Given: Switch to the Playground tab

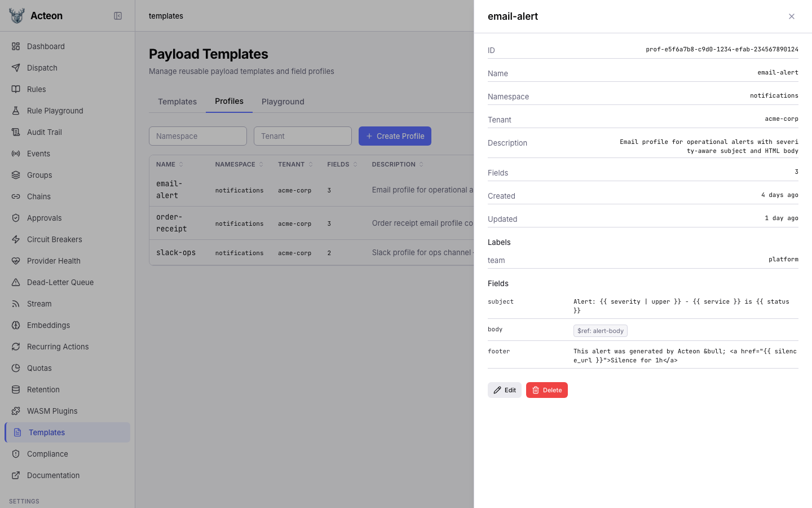Looking at the screenshot, I should click(283, 102).
